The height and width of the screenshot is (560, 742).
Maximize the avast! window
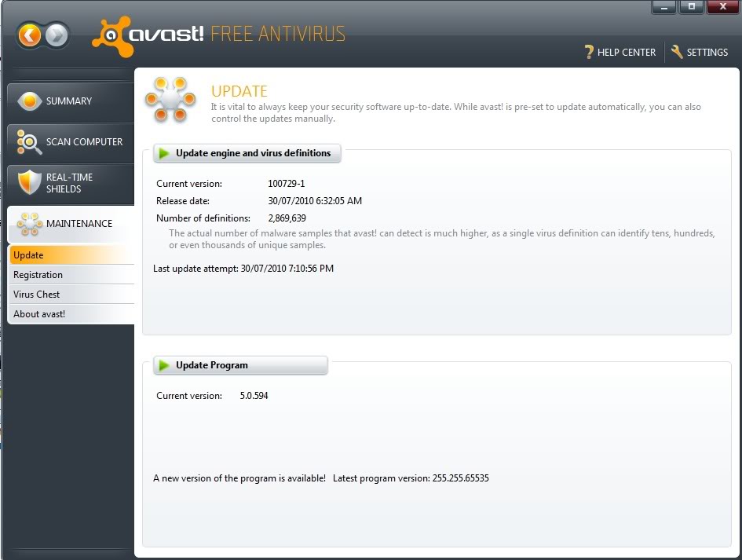(x=692, y=7)
